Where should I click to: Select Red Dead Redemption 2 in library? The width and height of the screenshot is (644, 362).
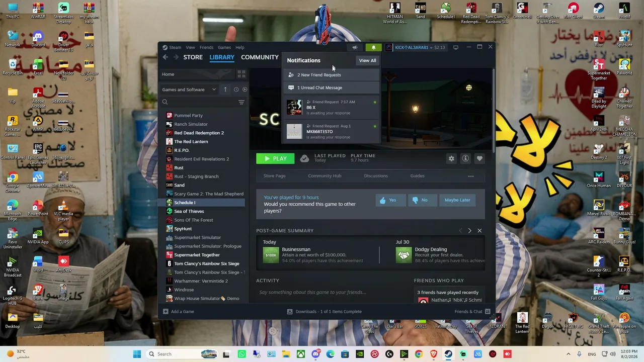[x=199, y=133]
